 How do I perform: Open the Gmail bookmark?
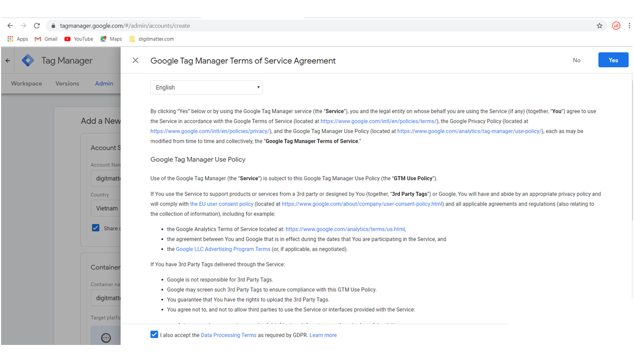[46, 39]
